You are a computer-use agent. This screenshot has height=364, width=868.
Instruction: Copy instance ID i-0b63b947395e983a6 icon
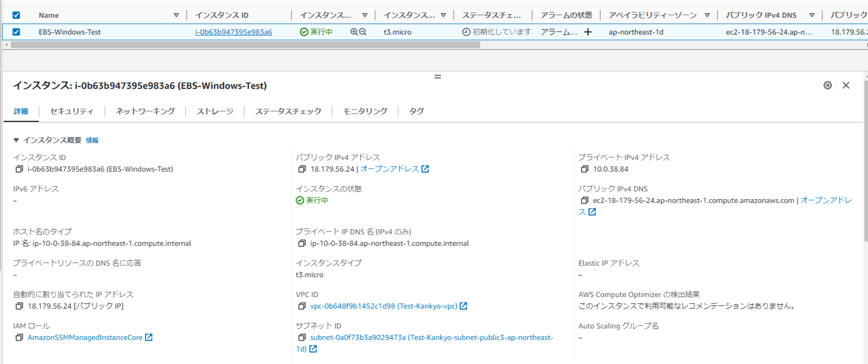tap(19, 169)
